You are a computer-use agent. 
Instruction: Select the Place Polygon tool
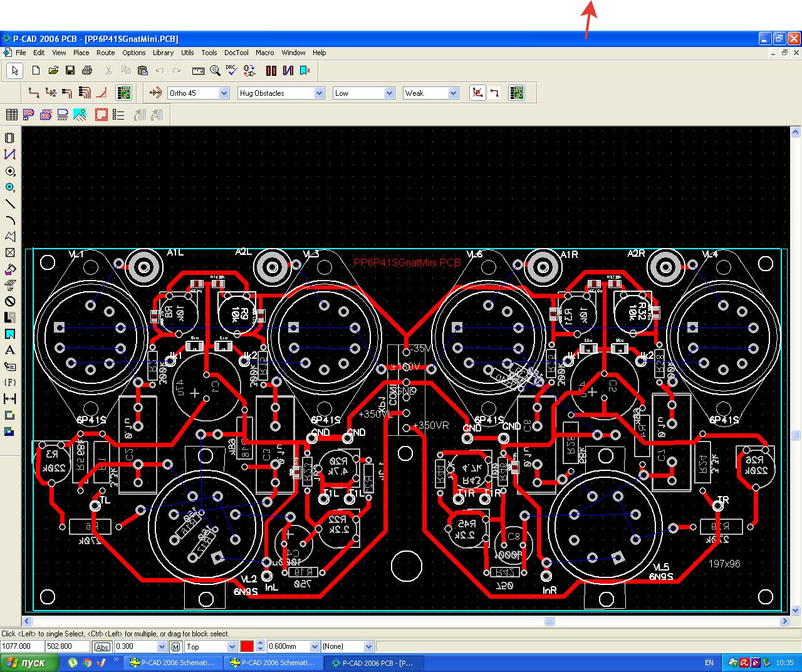[x=9, y=236]
